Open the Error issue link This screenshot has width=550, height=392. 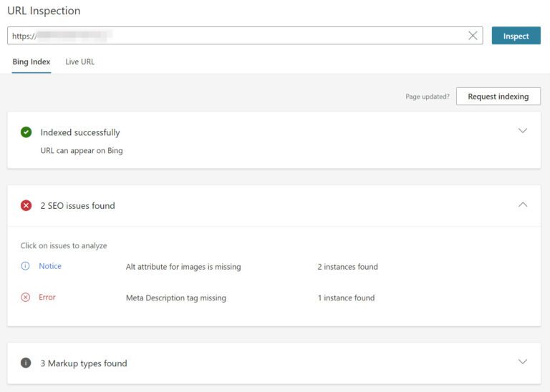coord(47,298)
